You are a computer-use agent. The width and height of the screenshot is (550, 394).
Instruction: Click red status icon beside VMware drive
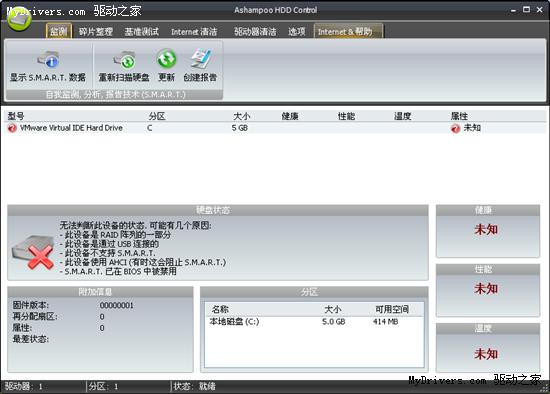point(12,128)
